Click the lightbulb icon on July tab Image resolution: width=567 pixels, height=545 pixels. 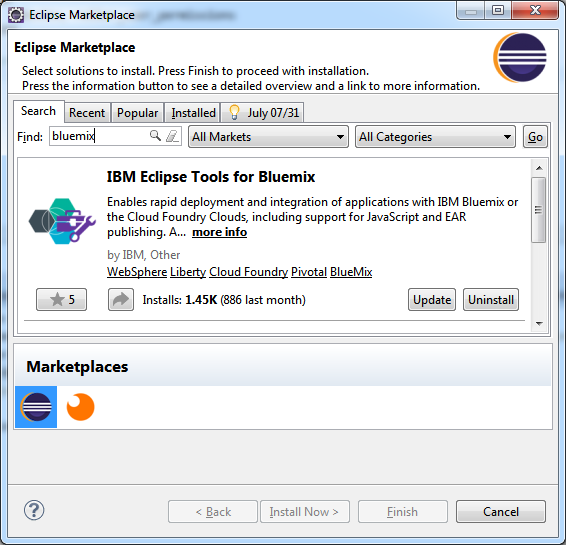(234, 112)
